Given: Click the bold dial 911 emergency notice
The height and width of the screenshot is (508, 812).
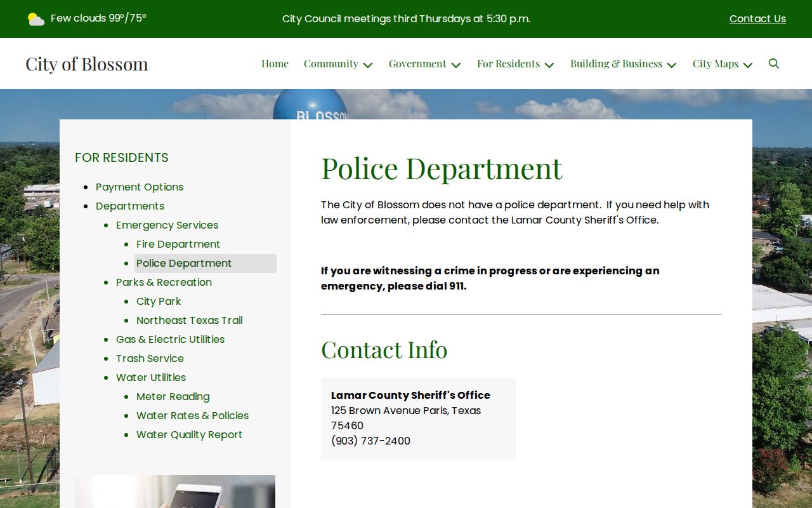Looking at the screenshot, I should tap(490, 278).
